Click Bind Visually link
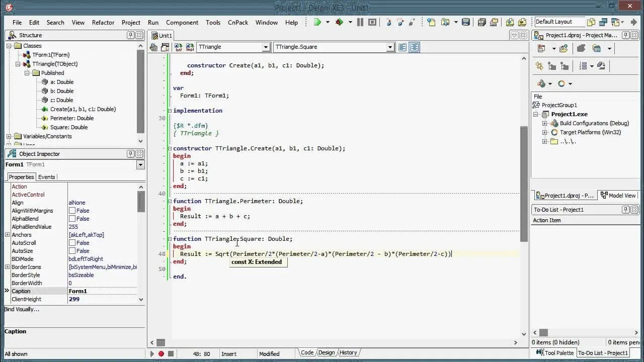The width and height of the screenshot is (644, 362). pos(22,309)
